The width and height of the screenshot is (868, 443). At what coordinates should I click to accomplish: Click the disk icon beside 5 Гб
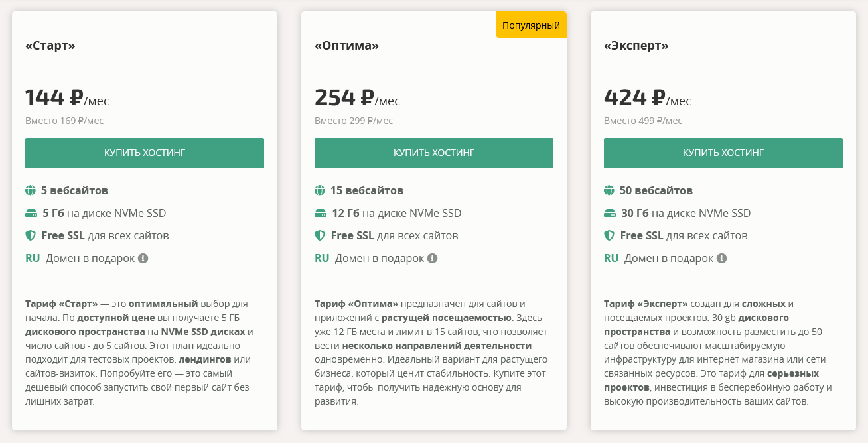pos(31,214)
